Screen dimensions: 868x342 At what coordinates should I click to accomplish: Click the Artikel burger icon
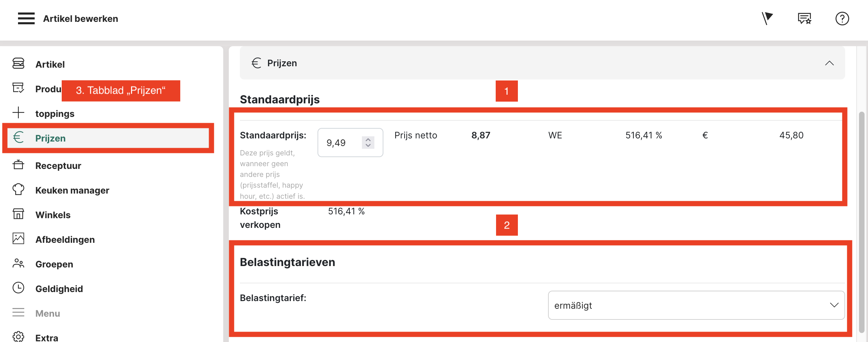tap(18, 63)
